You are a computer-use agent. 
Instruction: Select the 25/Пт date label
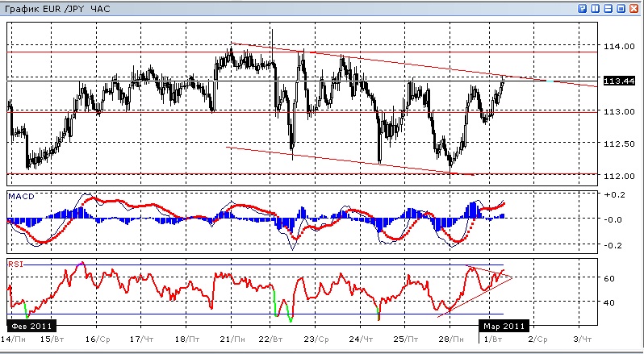click(x=406, y=339)
